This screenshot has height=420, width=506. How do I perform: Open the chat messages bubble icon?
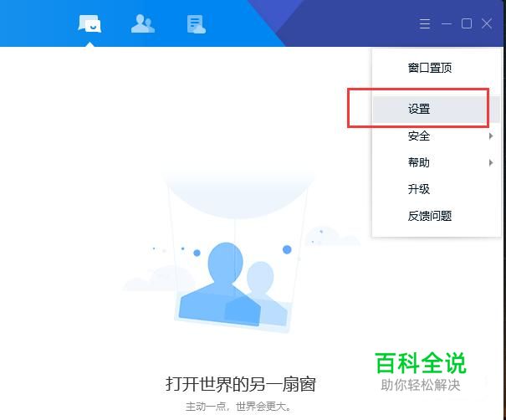pos(89,24)
